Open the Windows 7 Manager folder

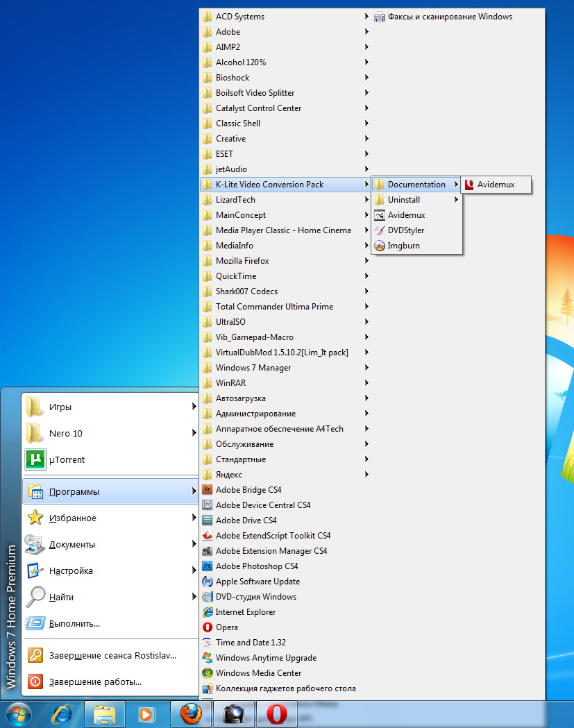pos(285,367)
